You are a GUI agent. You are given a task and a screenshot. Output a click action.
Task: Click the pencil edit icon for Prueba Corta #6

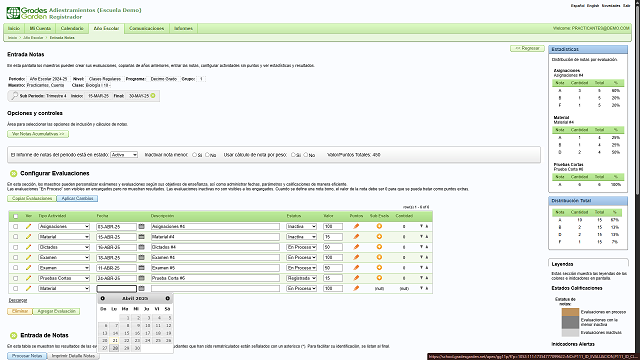28,278
